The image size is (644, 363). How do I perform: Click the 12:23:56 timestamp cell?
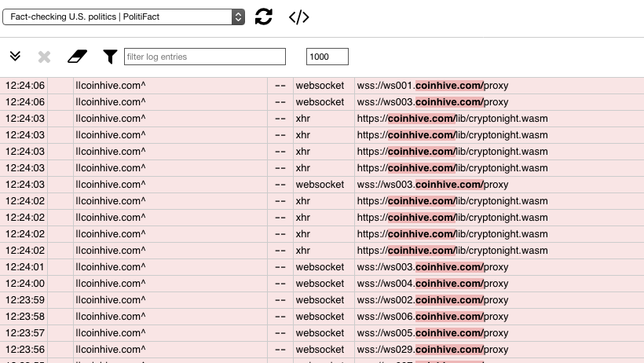point(25,349)
